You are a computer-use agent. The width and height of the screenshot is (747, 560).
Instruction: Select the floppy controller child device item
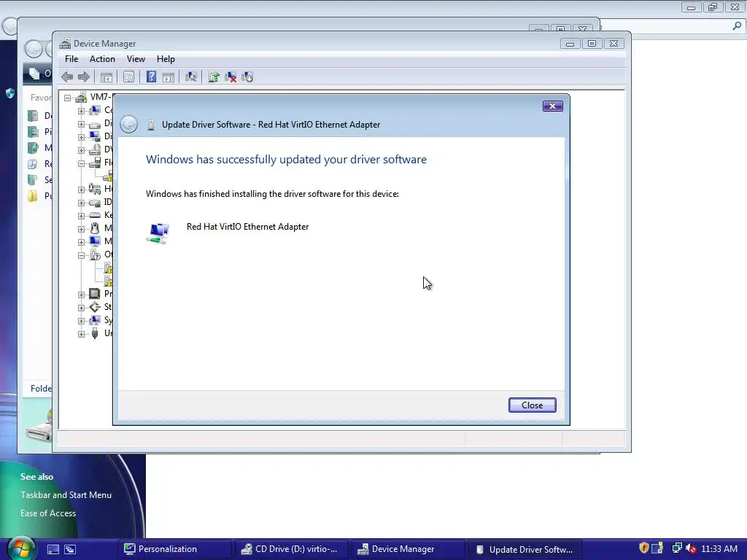[x=108, y=176]
